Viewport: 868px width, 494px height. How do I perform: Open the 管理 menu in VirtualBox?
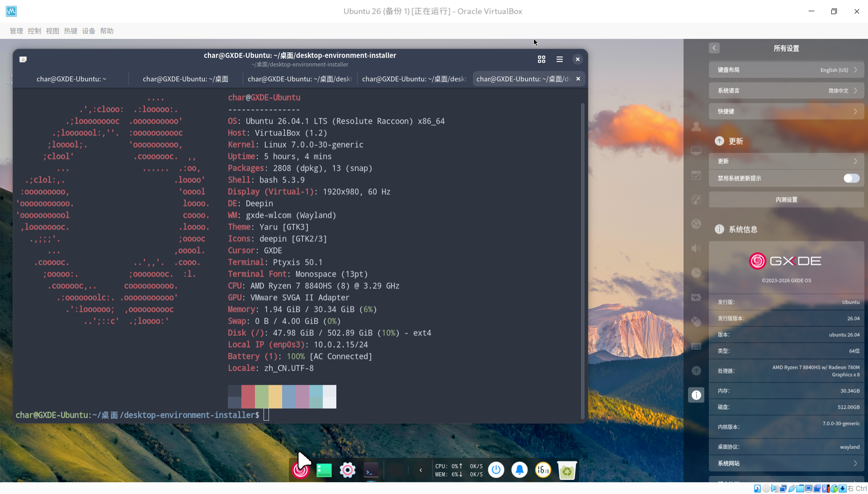coord(16,31)
